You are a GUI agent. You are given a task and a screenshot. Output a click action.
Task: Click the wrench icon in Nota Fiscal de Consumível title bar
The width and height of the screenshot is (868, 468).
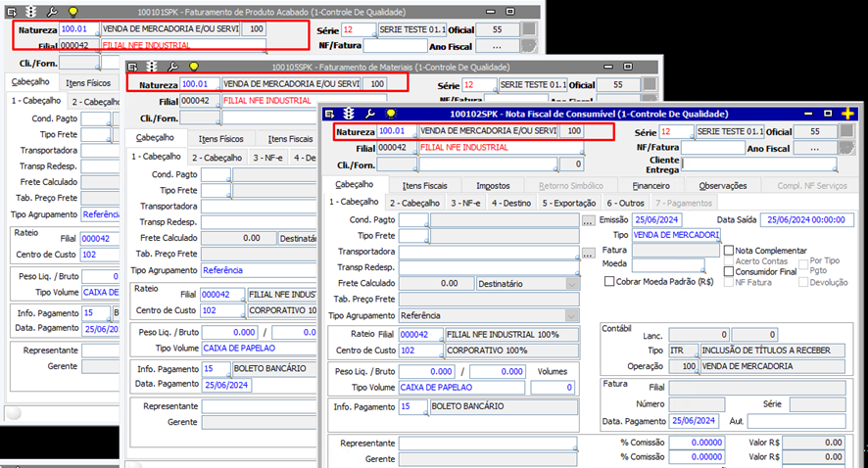[x=370, y=114]
